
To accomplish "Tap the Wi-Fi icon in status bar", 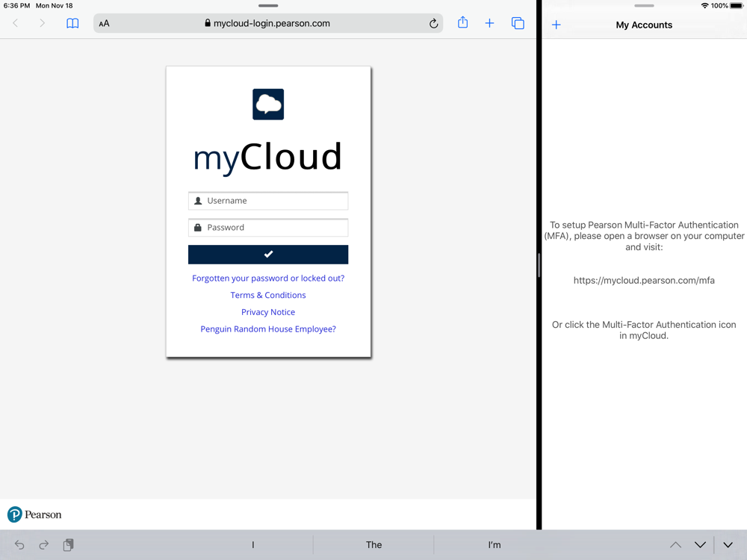I will (704, 6).
